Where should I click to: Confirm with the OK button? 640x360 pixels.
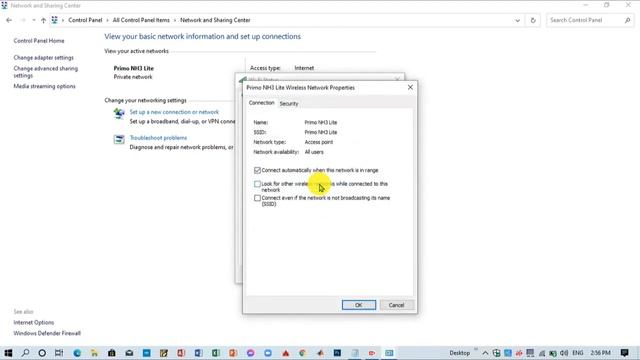click(x=359, y=305)
